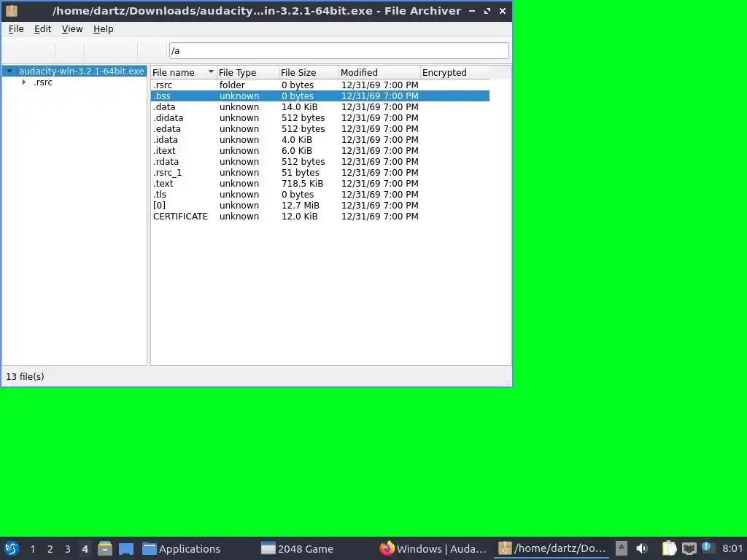
Task: Click the 12.7 MiB size cell
Action: point(300,205)
